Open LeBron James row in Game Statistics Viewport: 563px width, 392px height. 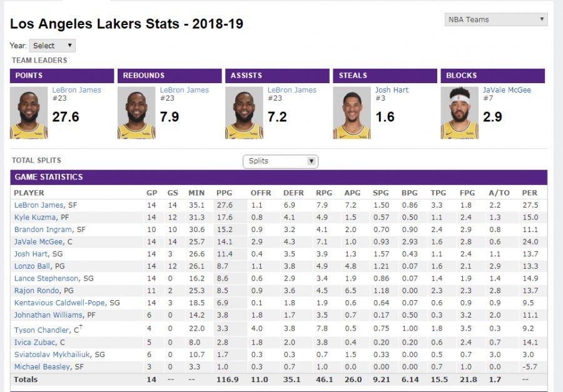pos(39,205)
